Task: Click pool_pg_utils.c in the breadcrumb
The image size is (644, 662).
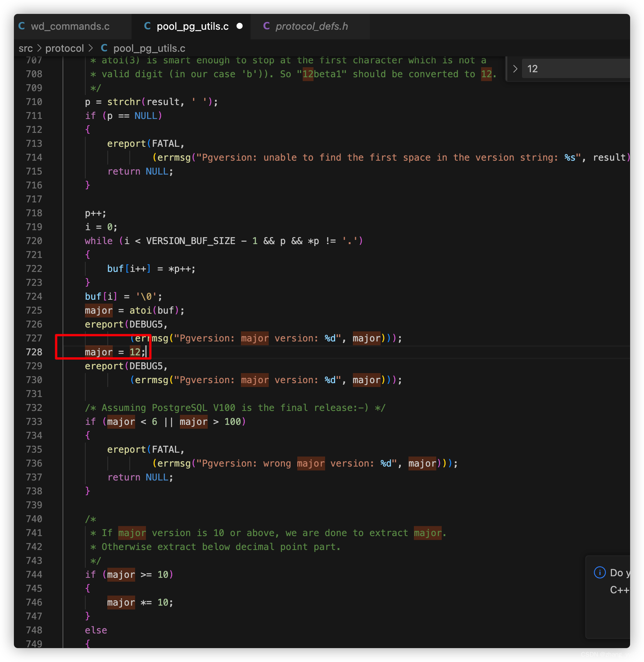Action: (149, 48)
